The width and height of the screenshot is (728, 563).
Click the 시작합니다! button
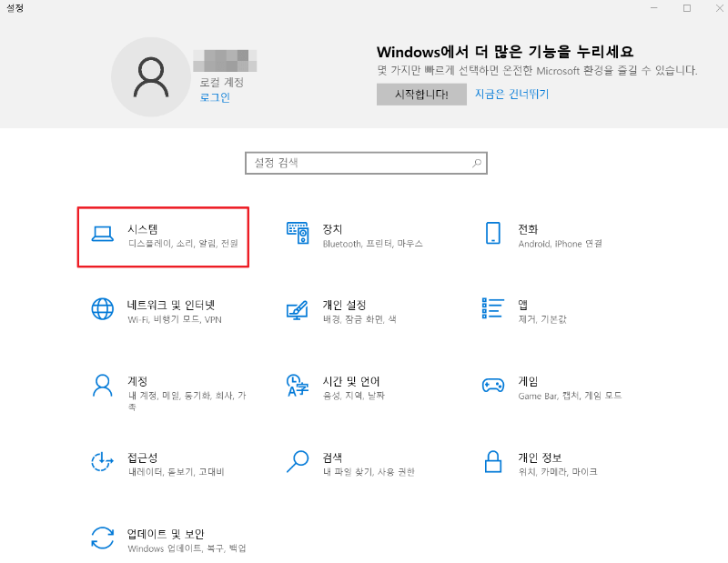(x=421, y=95)
